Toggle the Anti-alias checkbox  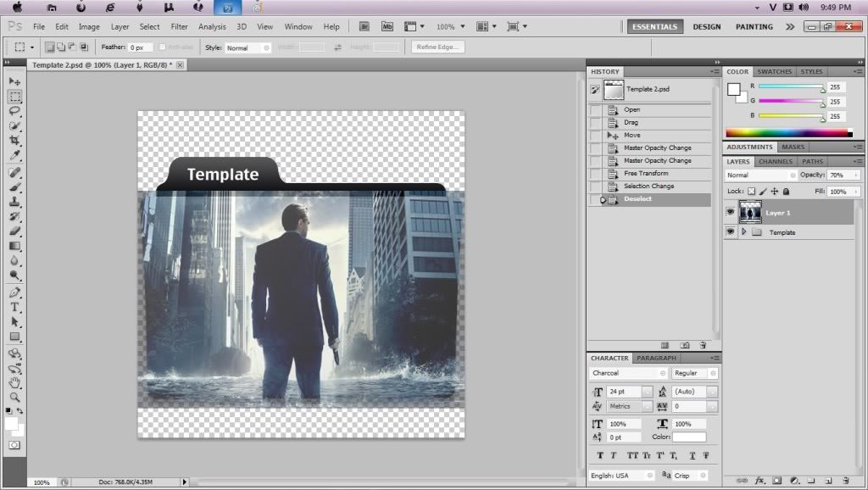(162, 47)
